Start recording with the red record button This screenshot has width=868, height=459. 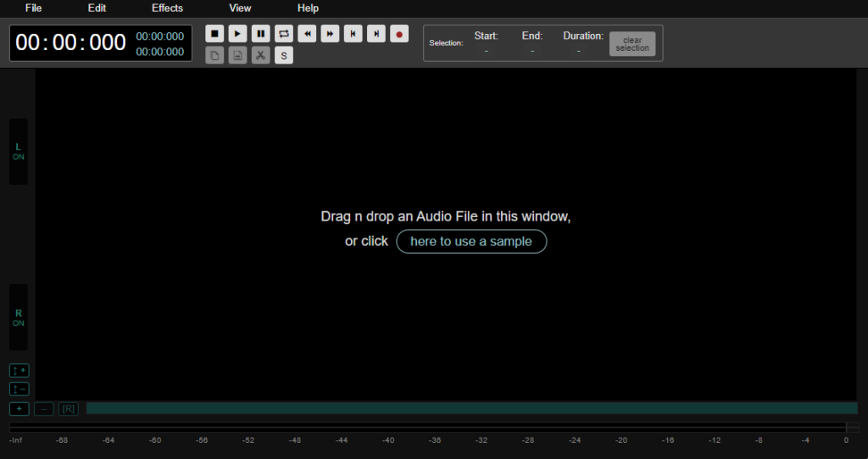tap(399, 34)
